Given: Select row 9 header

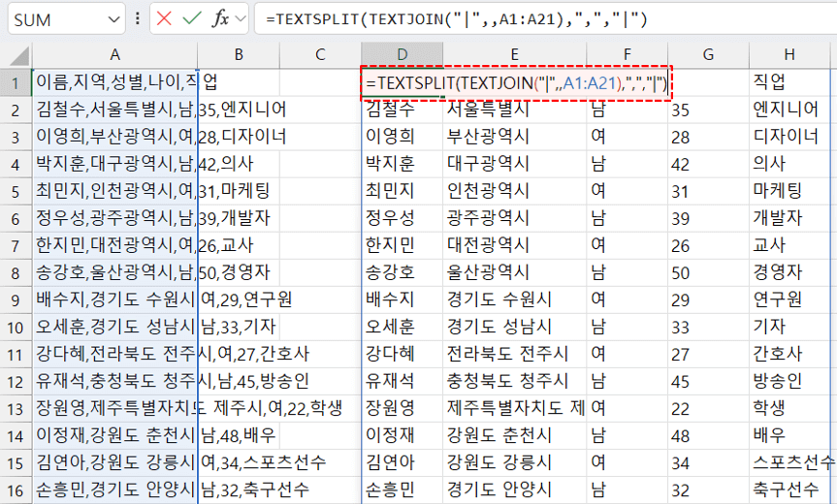Looking at the screenshot, I should pyautogui.click(x=16, y=300).
